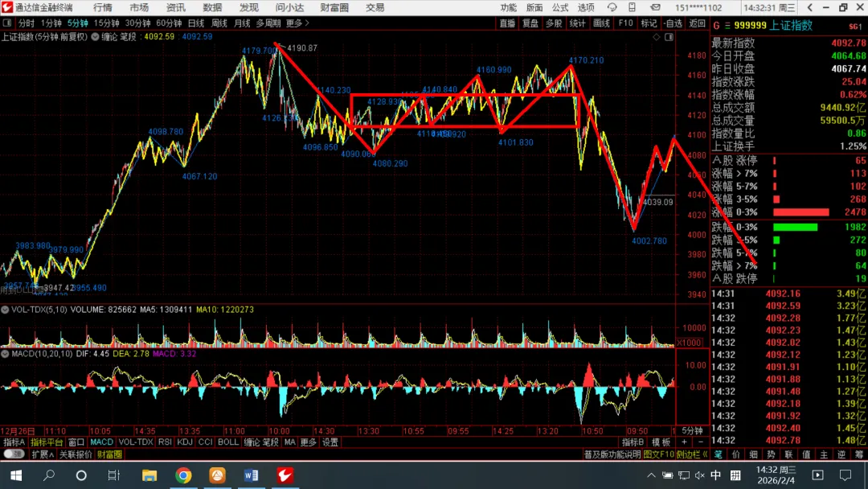Open Task View in taskbar
868x489 pixels.
point(114,475)
